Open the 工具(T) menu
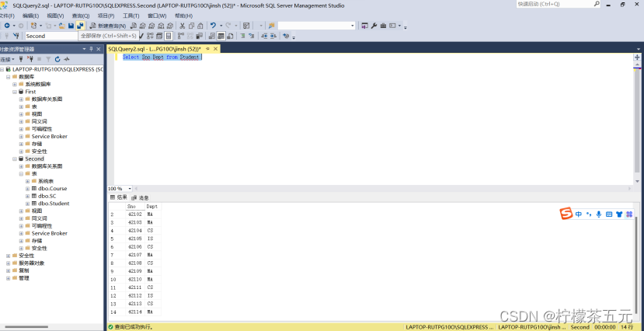644x331 pixels. [x=131, y=16]
